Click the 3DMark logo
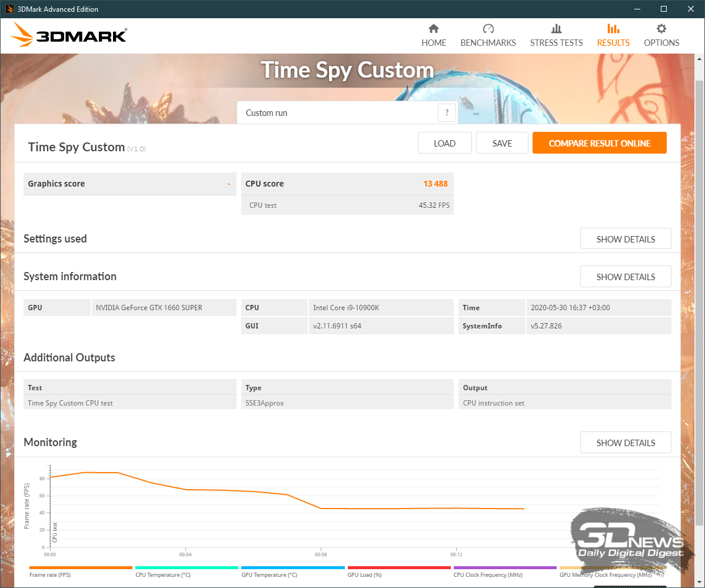Viewport: 705px width, 588px height. [x=69, y=35]
